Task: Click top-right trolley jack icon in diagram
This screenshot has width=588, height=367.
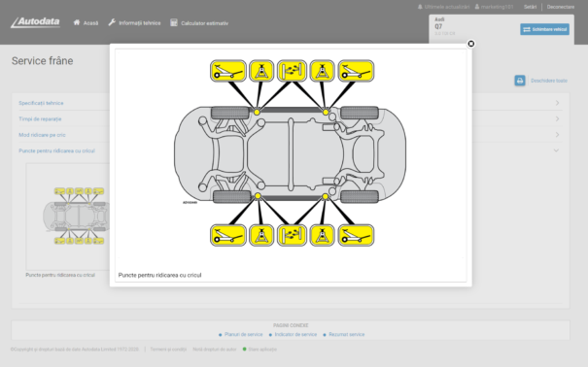Action: [x=356, y=71]
